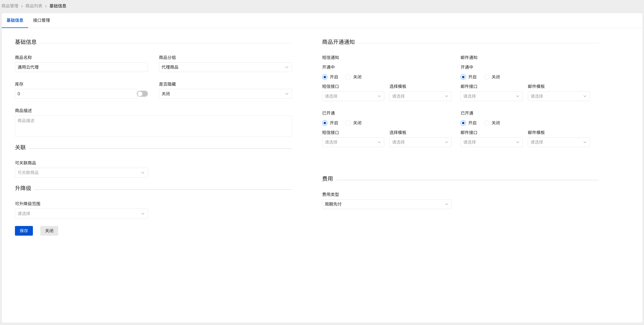The width and height of the screenshot is (644, 325).
Task: Open 短信接口 dropdown under 已开通
Action: click(353, 142)
